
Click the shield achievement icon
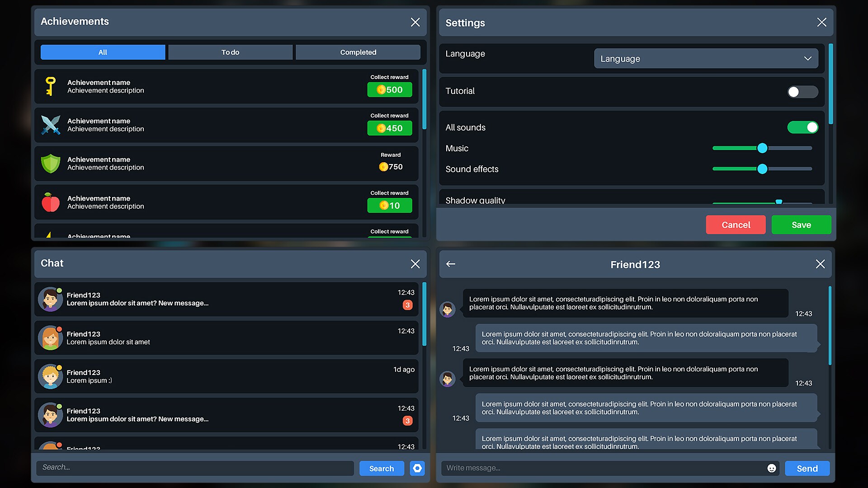click(51, 164)
